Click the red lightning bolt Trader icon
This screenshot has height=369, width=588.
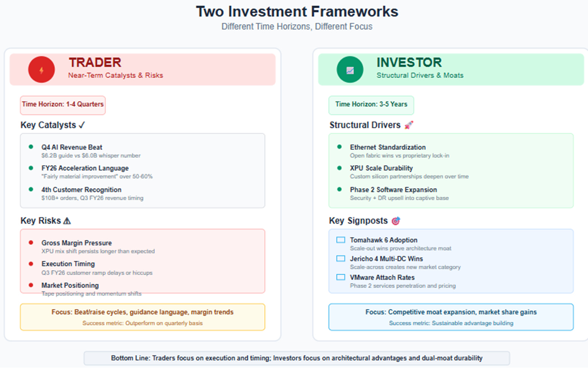(x=41, y=70)
